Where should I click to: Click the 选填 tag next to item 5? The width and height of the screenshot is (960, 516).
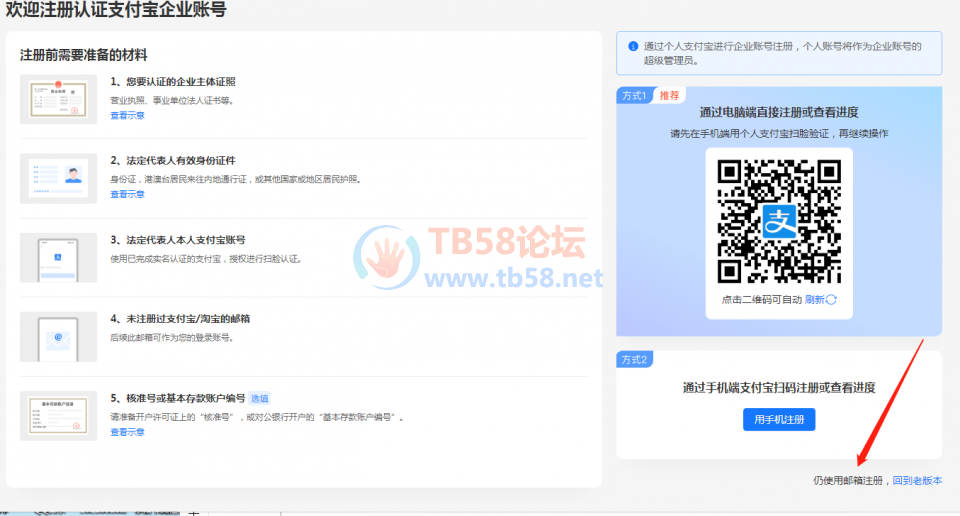(x=260, y=398)
